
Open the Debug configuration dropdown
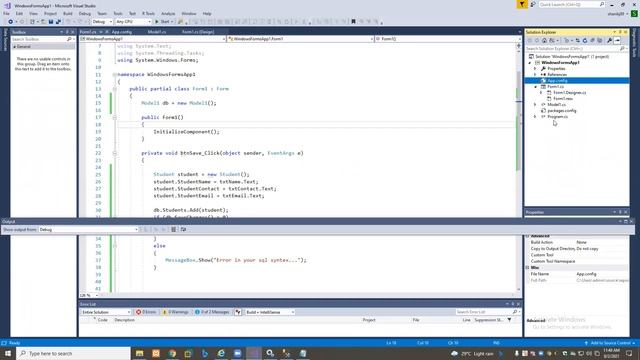click(102, 22)
